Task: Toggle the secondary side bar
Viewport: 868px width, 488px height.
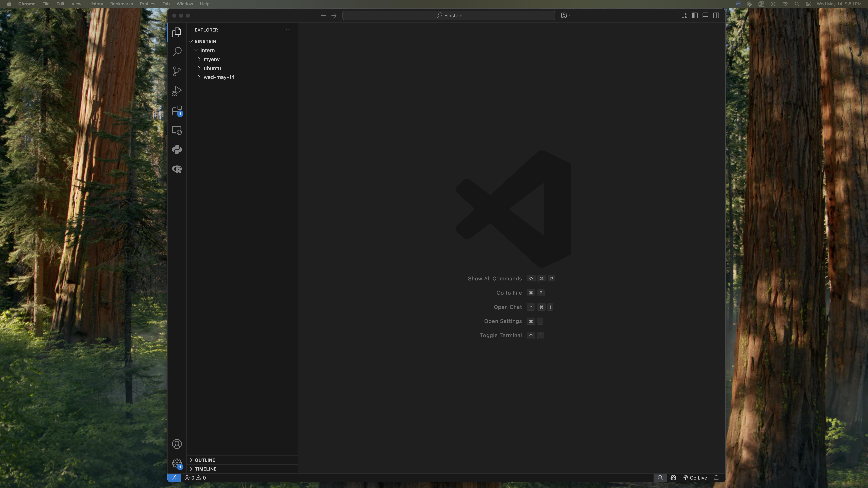Action: point(716,15)
